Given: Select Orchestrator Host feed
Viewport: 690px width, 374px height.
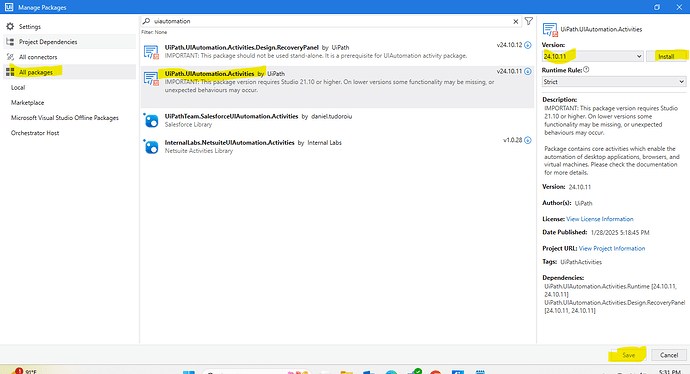Looking at the screenshot, I should tap(35, 133).
